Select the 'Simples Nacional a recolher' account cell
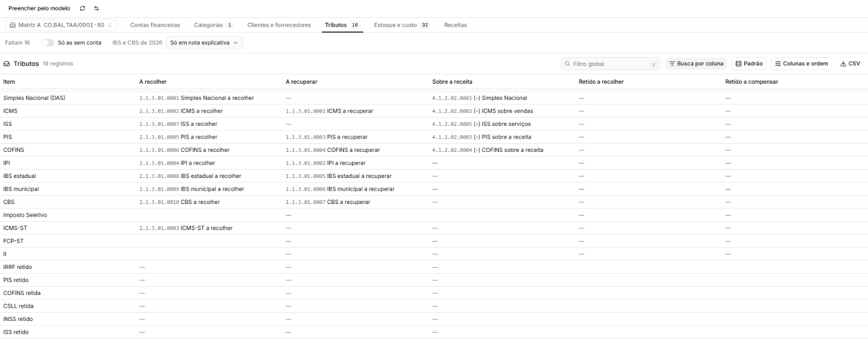This screenshot has height=347, width=868. (197, 98)
